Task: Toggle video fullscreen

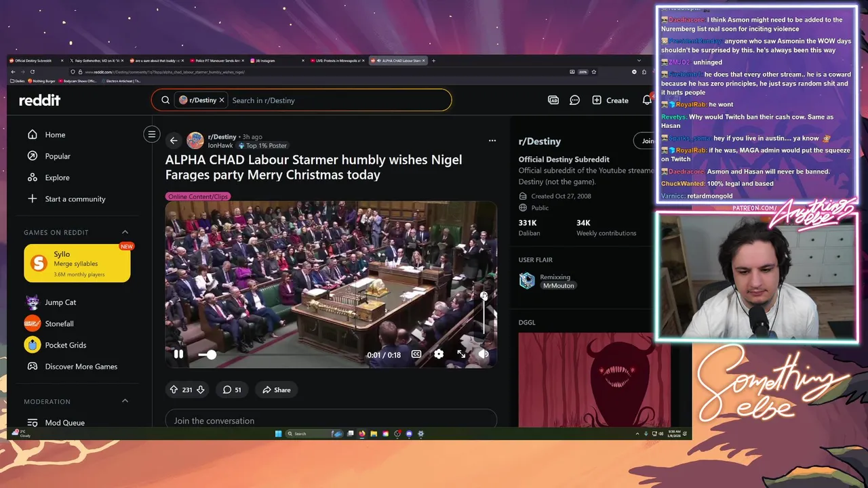Action: click(461, 354)
